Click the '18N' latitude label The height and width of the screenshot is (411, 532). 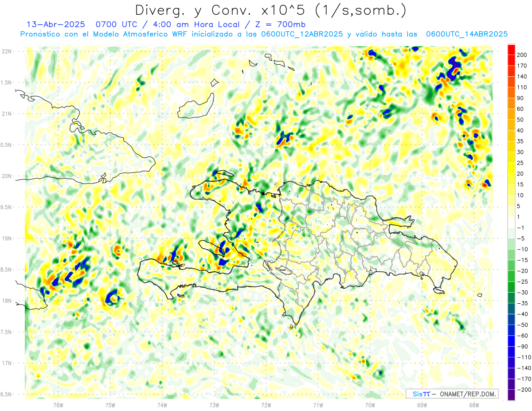tap(7, 301)
